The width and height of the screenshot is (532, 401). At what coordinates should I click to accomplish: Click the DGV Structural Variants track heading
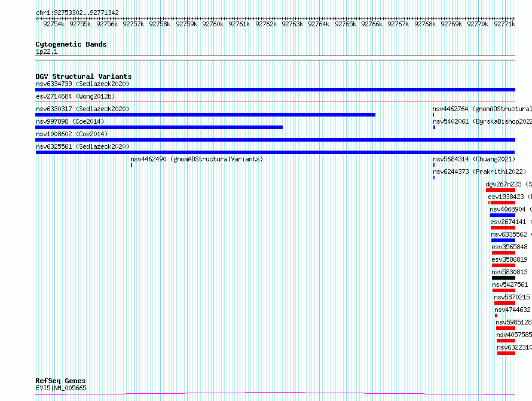84,76
